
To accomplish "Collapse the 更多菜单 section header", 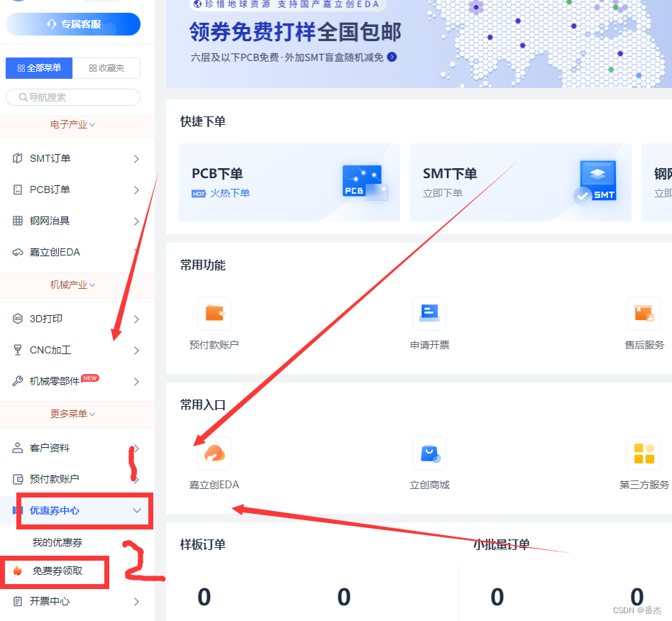I will [x=73, y=414].
